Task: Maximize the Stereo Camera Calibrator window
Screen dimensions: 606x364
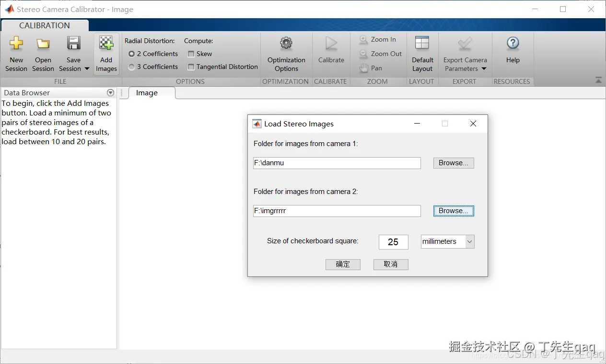Action: [563, 9]
